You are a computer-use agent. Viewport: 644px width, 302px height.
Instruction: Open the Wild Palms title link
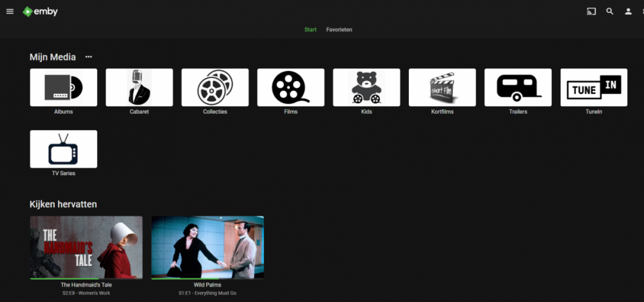[x=207, y=285]
